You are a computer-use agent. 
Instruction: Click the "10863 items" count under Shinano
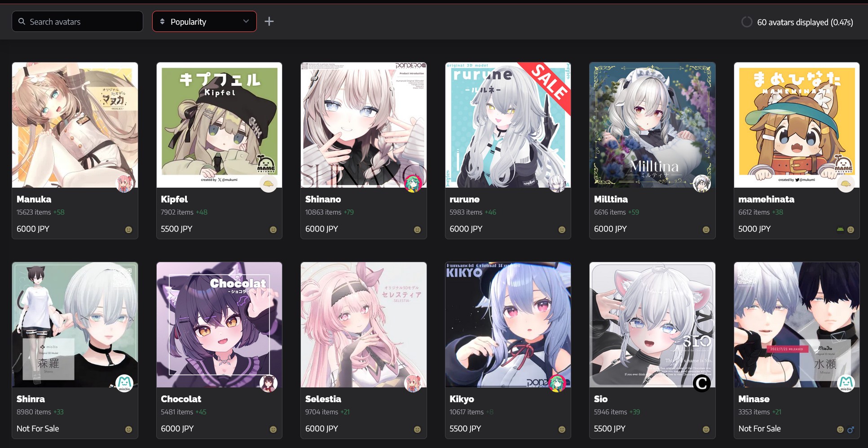[323, 212]
